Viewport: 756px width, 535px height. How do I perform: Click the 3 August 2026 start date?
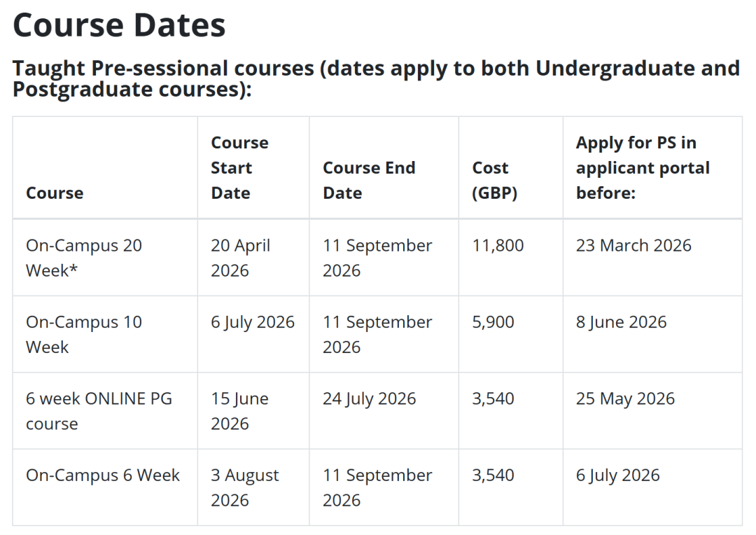click(x=245, y=487)
